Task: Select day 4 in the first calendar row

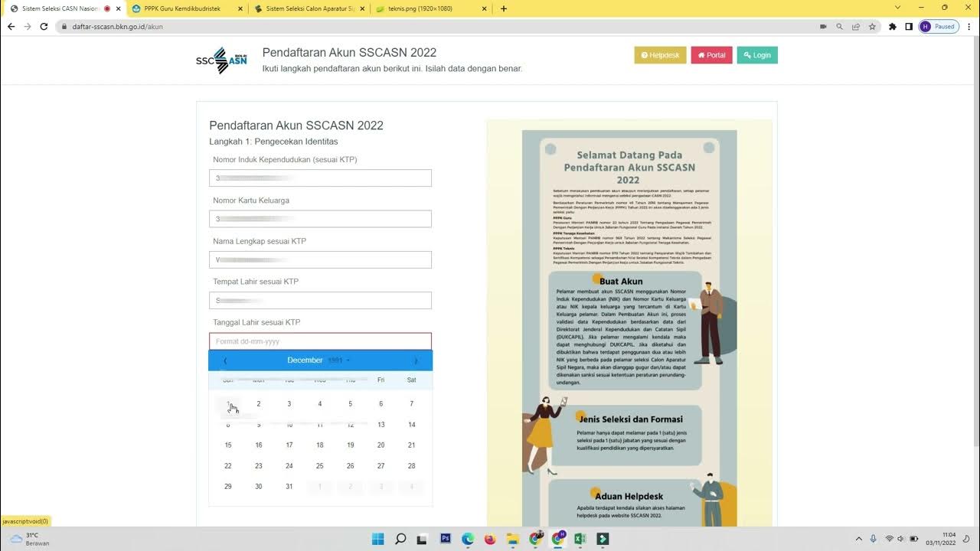Action: pyautogui.click(x=319, y=404)
